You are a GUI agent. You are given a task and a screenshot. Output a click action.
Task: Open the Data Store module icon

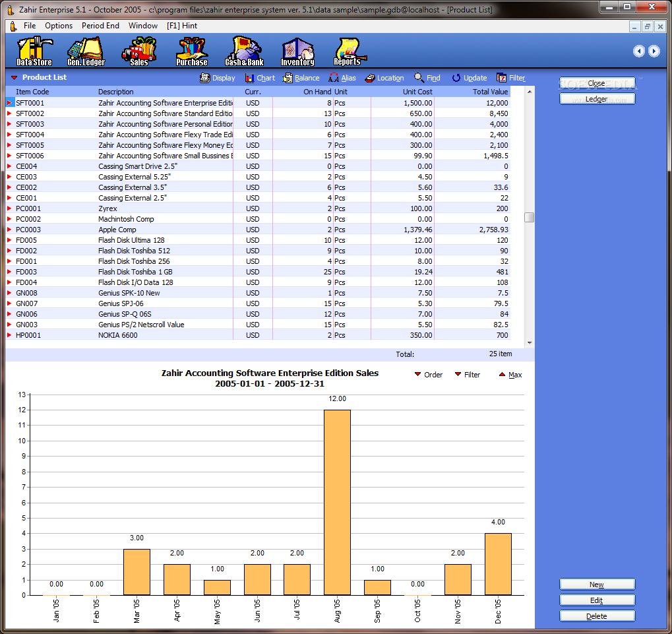point(34,51)
